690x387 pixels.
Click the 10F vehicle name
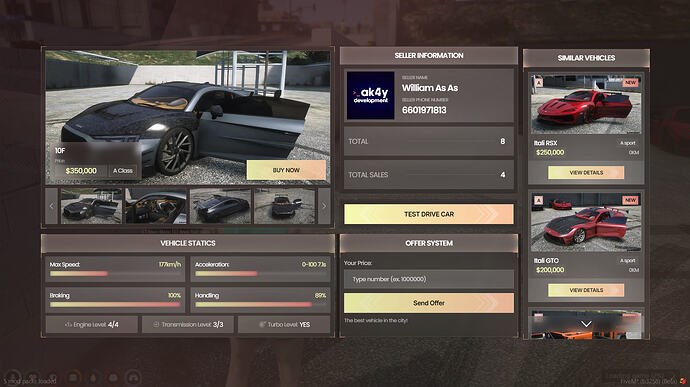click(60, 151)
